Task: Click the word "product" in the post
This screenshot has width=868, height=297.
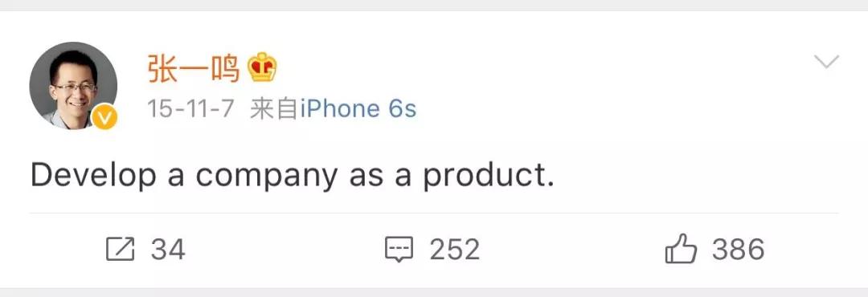Action: [x=485, y=177]
